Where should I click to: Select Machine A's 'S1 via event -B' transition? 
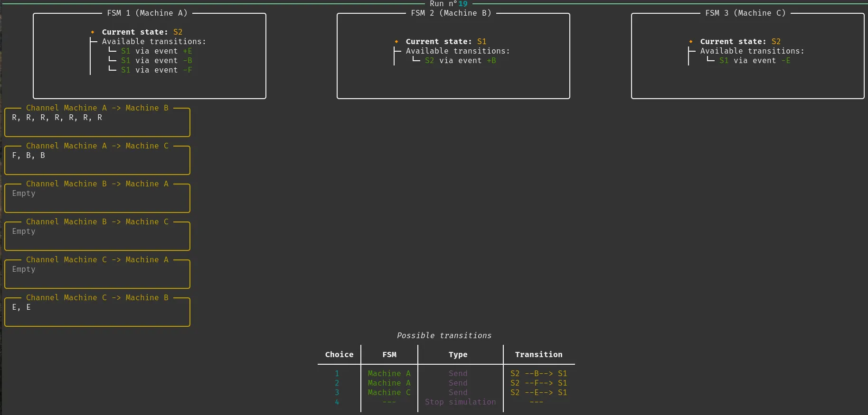pos(156,61)
